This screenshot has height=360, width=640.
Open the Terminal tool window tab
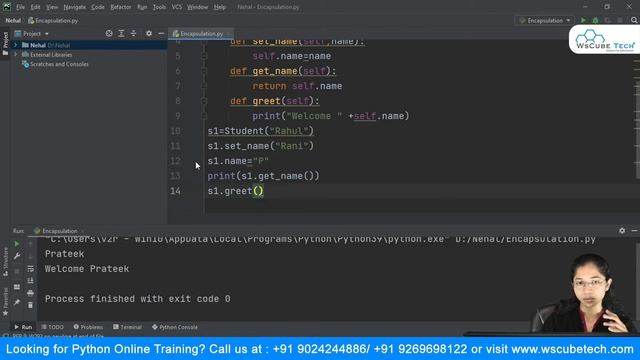127,327
